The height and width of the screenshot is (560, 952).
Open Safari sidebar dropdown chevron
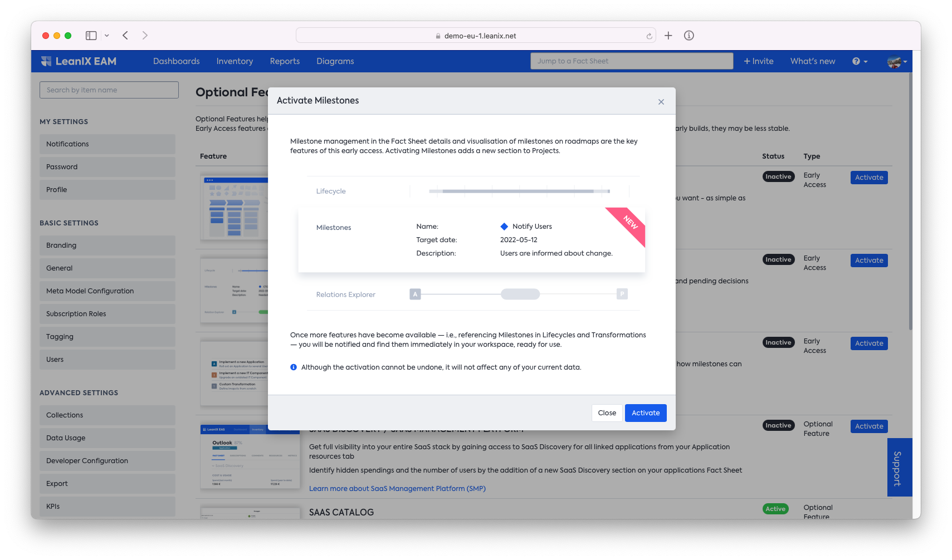coord(107,36)
